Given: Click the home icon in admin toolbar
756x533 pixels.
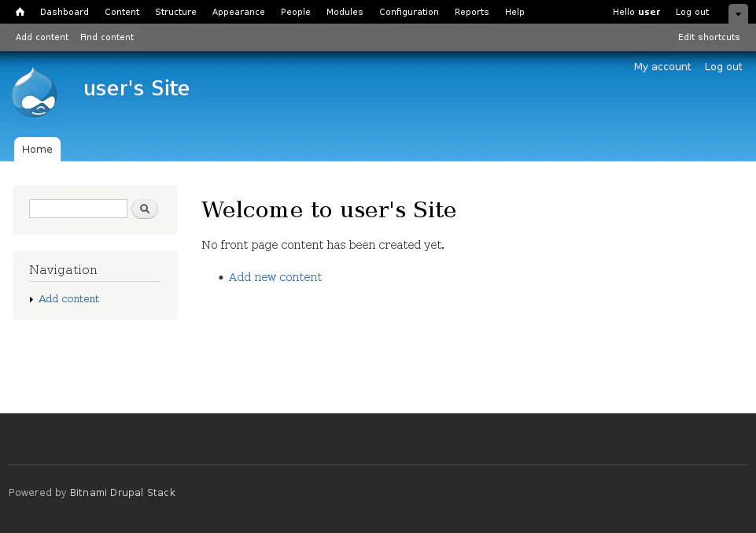Looking at the screenshot, I should [20, 12].
